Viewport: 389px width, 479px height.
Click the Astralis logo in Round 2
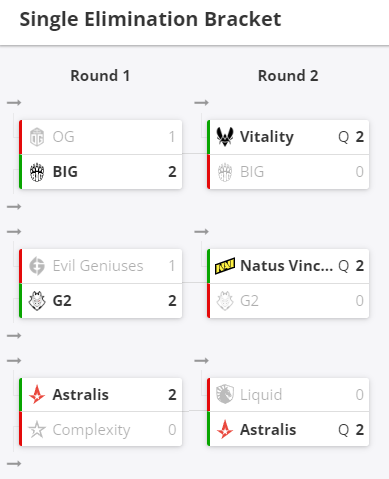pyautogui.click(x=225, y=430)
